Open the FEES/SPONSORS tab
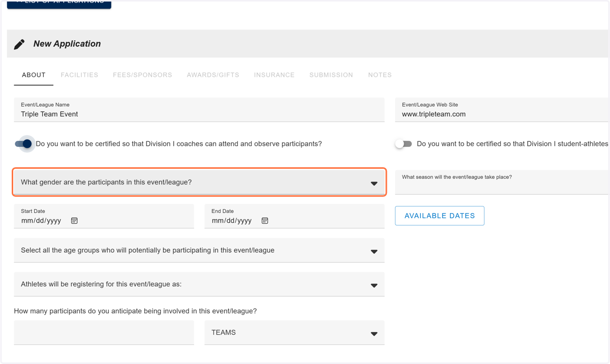 coord(142,75)
